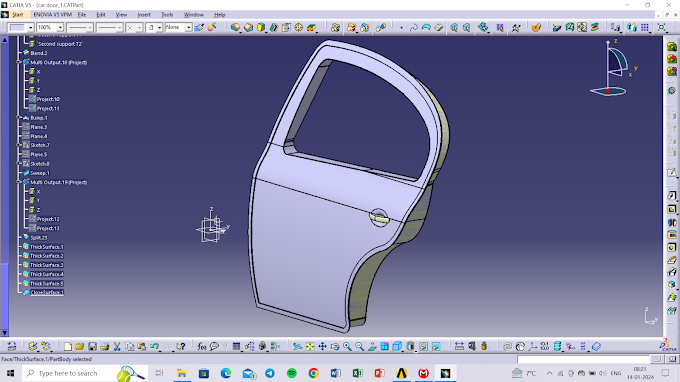Image resolution: width=680 pixels, height=382 pixels.
Task: Open the graphic color dropdown arrow
Action: click(x=30, y=28)
